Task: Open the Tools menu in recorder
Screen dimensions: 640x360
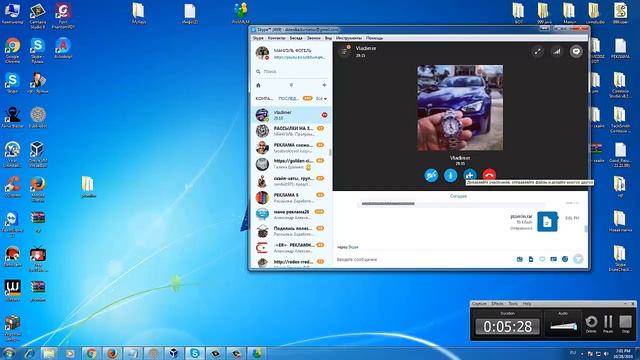Action: [x=513, y=304]
